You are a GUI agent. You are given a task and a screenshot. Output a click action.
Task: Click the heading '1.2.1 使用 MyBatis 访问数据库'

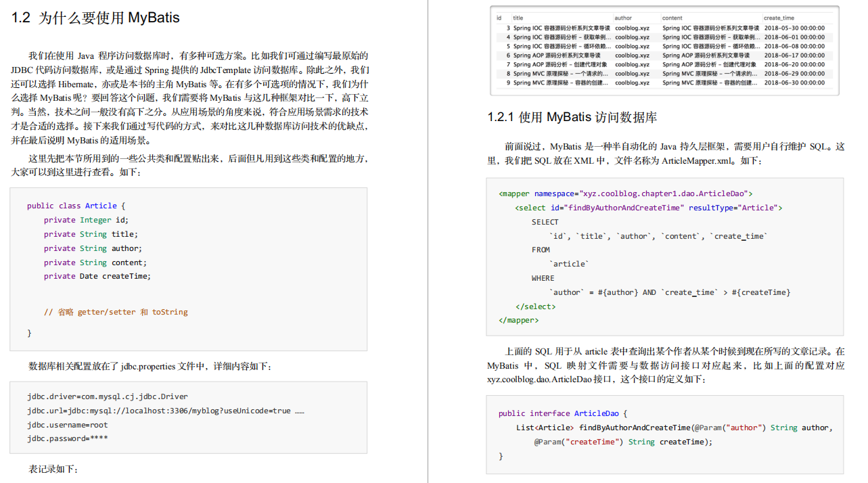(x=572, y=117)
